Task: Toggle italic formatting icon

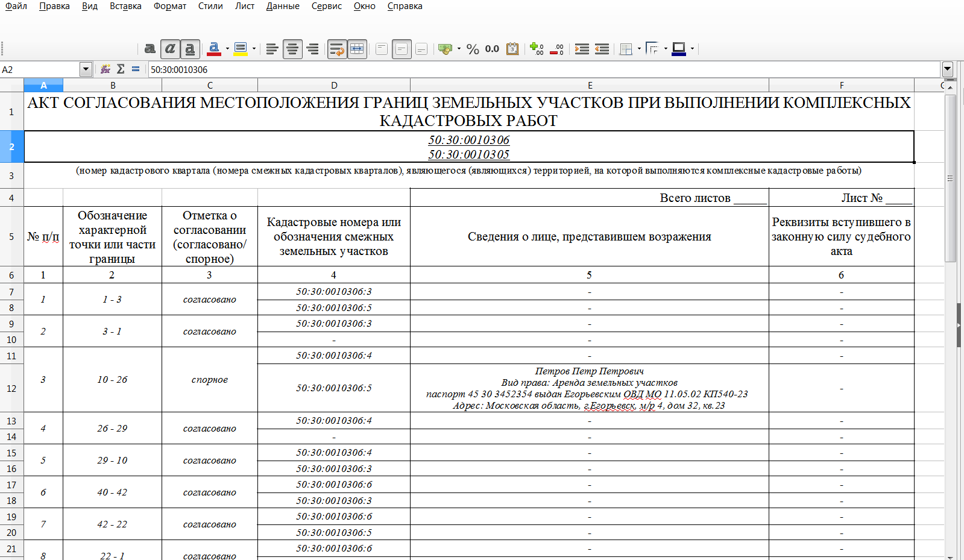Action: 171,49
